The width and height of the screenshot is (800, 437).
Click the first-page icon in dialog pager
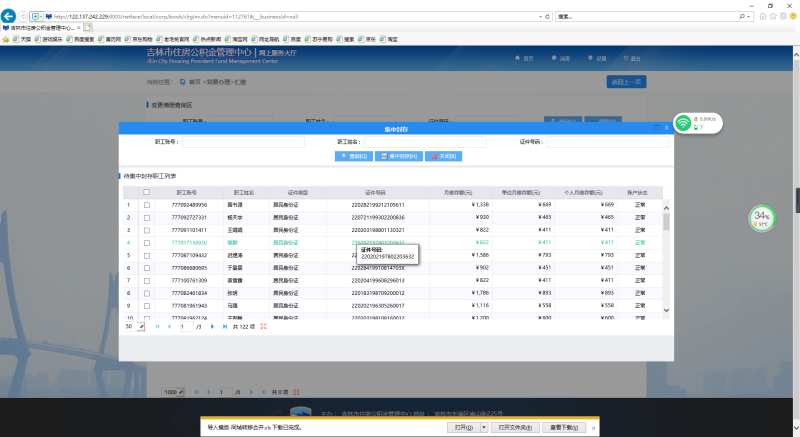(x=157, y=326)
